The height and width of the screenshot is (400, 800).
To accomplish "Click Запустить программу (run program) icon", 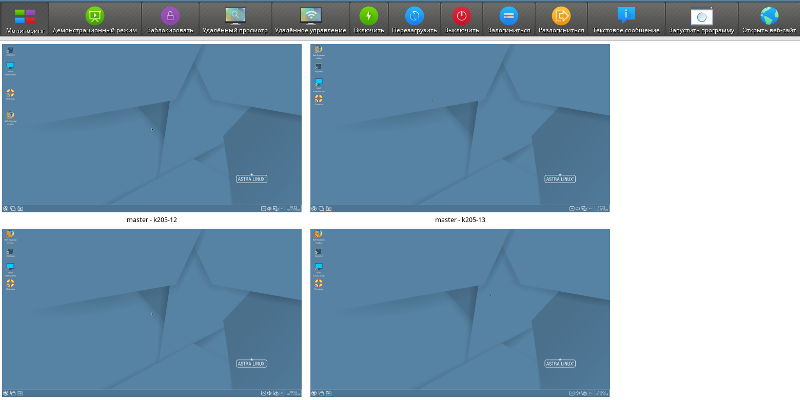I will (x=702, y=16).
